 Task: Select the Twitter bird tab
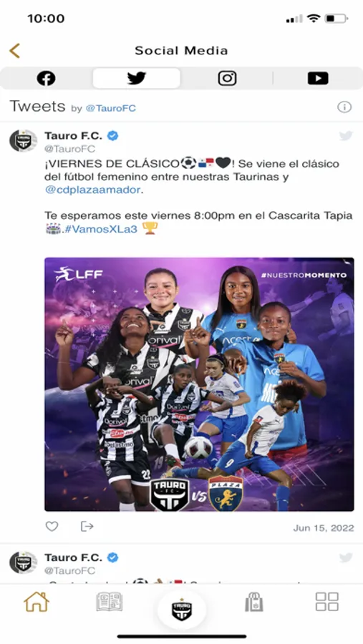click(x=137, y=78)
